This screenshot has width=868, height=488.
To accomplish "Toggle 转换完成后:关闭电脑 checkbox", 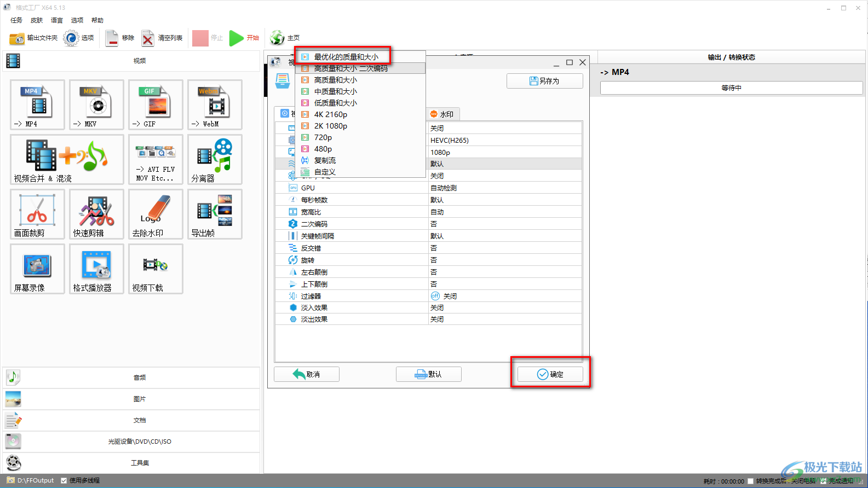I will pos(750,481).
